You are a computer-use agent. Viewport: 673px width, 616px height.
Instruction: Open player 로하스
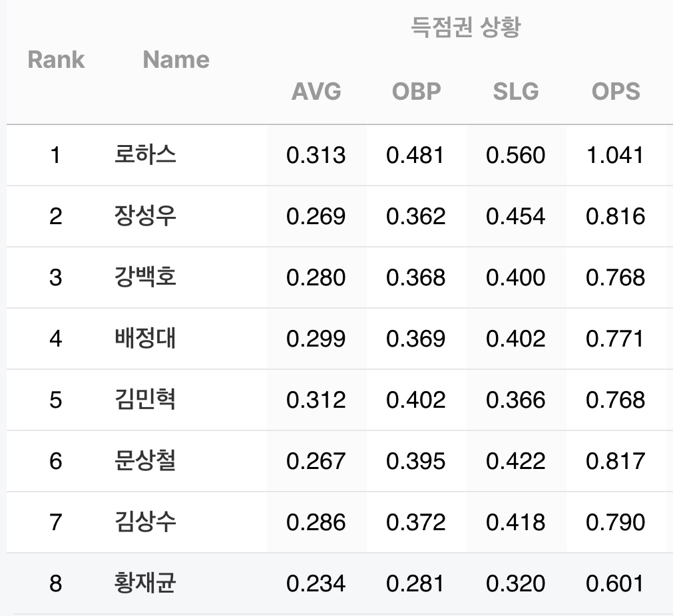pyautogui.click(x=145, y=155)
